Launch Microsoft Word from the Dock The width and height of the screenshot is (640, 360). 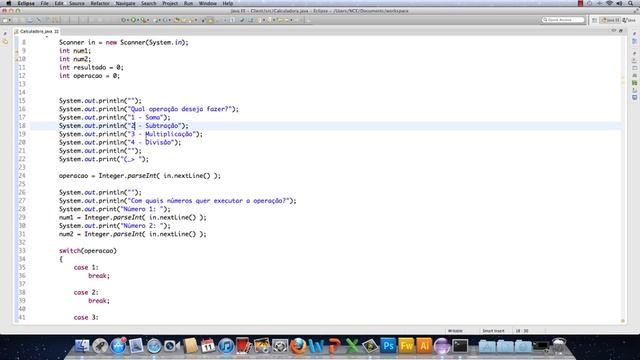[316, 346]
